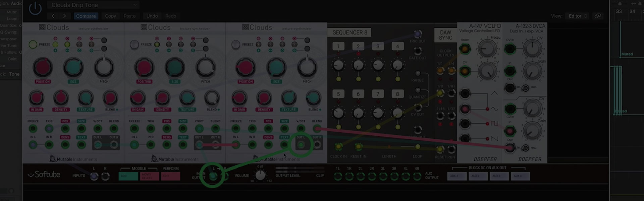
Task: Advance to the next preset arrow
Action: pyautogui.click(x=64, y=16)
